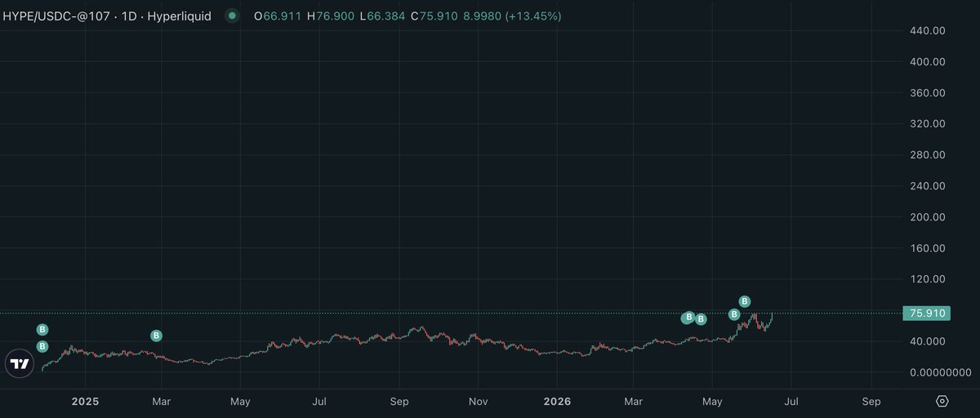Click the 320.00 price axis label
Viewport: 980px width, 418px height.
927,124
